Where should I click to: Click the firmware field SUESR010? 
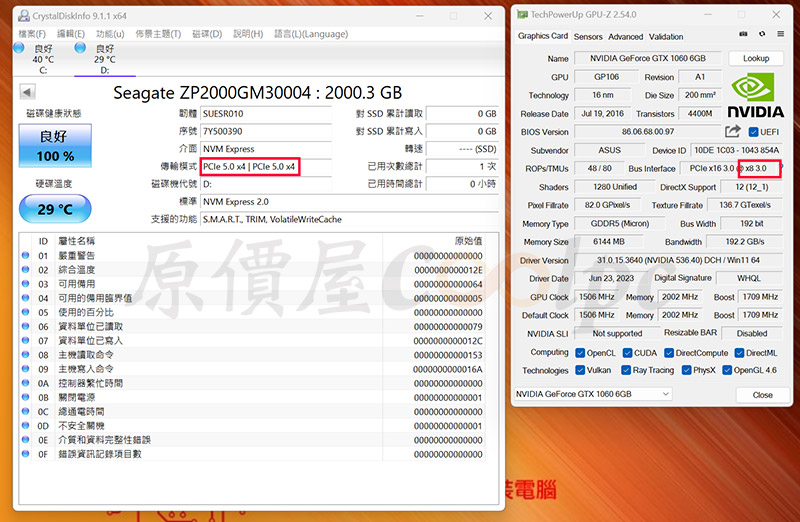(x=266, y=113)
